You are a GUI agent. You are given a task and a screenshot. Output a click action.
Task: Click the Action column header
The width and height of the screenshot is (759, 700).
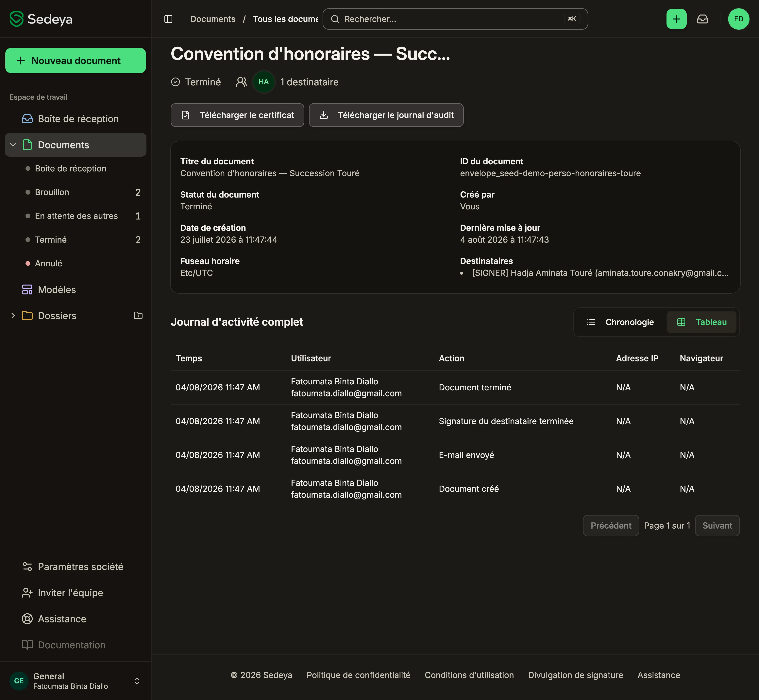[451, 358]
